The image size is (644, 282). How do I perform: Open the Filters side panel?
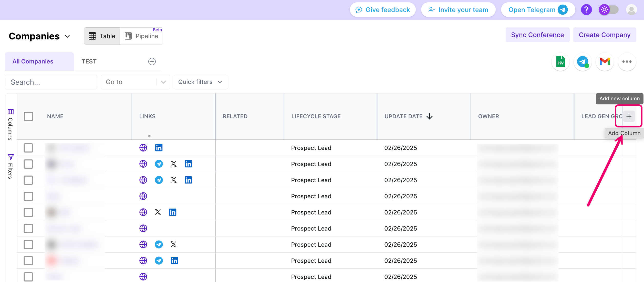pos(11,166)
